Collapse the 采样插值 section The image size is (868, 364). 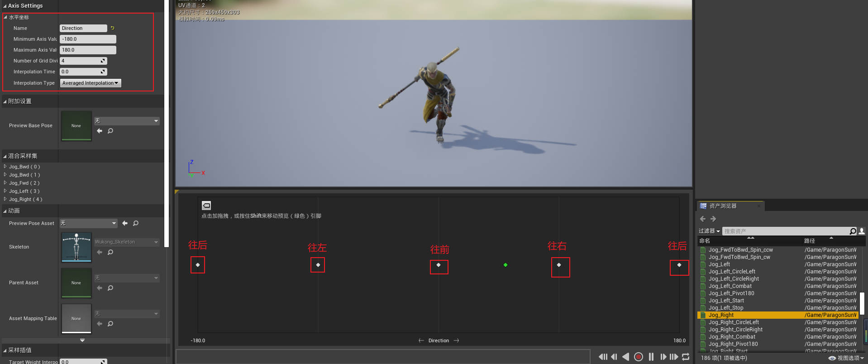click(5, 350)
